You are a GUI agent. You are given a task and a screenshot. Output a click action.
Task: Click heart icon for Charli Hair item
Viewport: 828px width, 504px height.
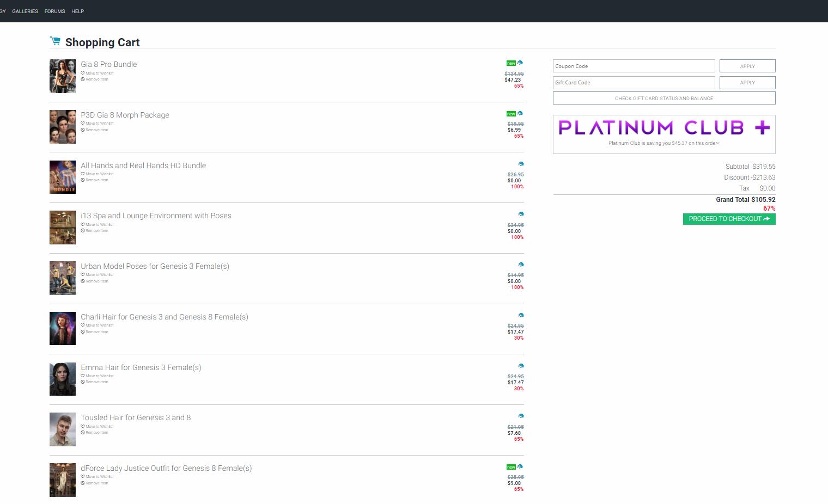(x=83, y=325)
